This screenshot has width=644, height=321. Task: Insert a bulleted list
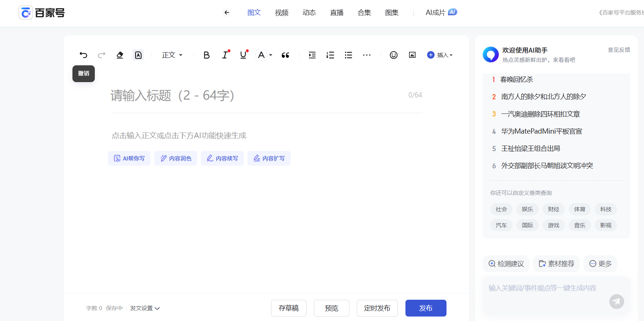point(348,55)
